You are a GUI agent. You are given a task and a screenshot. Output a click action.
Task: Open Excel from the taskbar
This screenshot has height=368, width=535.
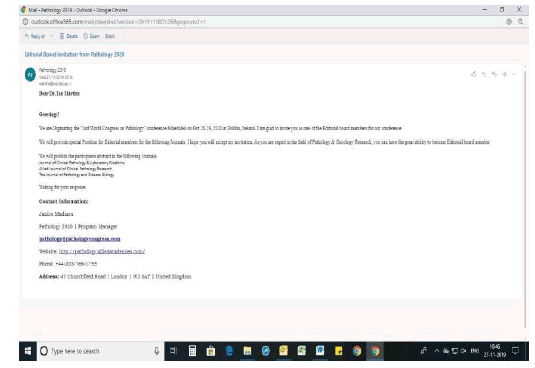[x=302, y=351]
